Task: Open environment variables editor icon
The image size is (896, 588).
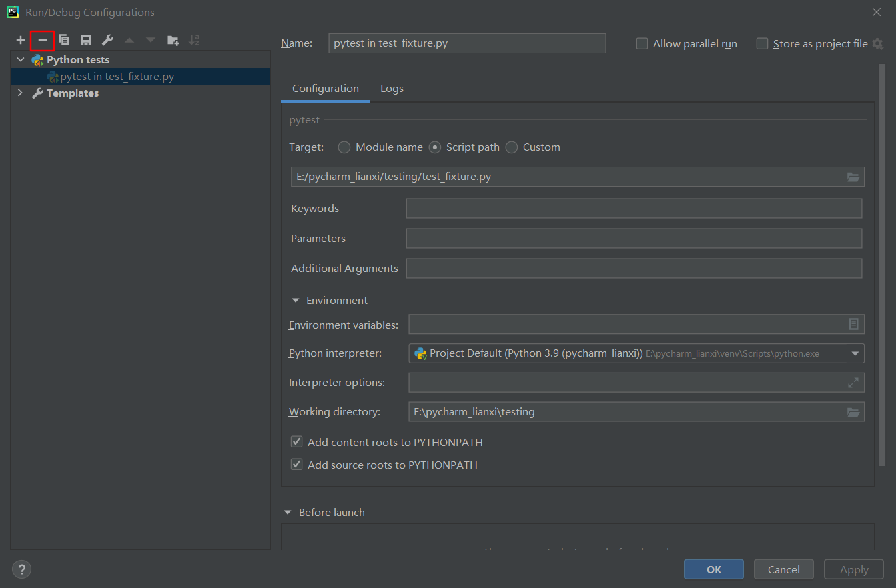Action: [853, 324]
